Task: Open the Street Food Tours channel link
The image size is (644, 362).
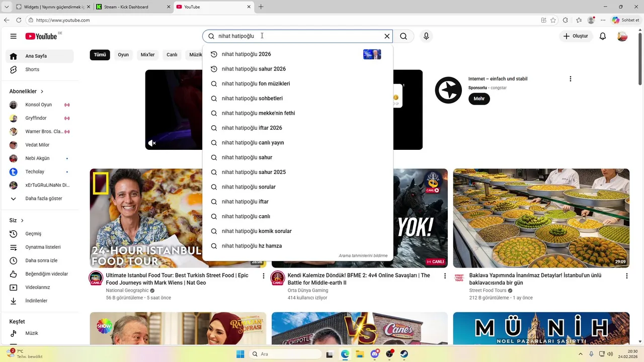Action: click(488, 291)
